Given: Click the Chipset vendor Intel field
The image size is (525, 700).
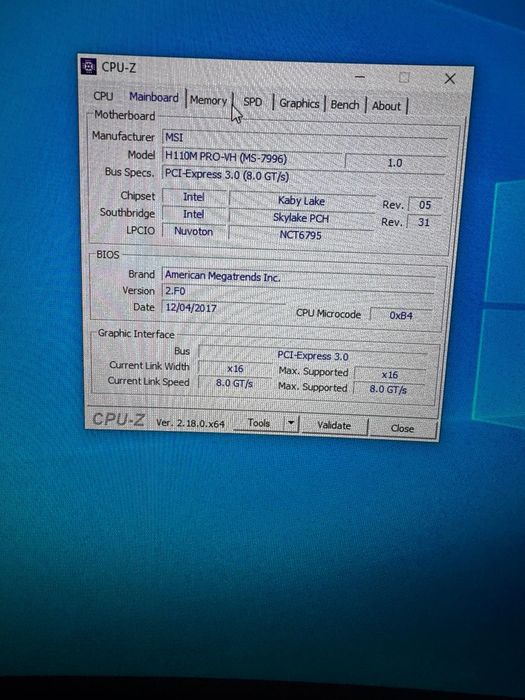Looking at the screenshot, I should point(194,197).
